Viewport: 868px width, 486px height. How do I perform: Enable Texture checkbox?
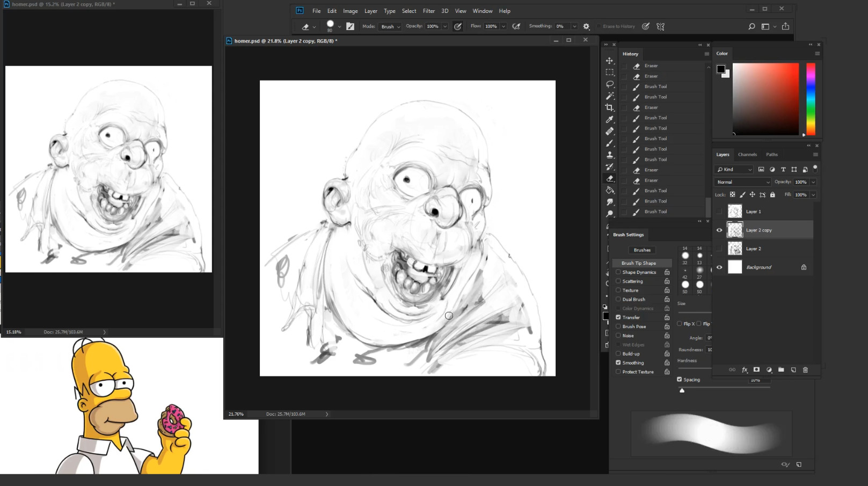pyautogui.click(x=618, y=290)
